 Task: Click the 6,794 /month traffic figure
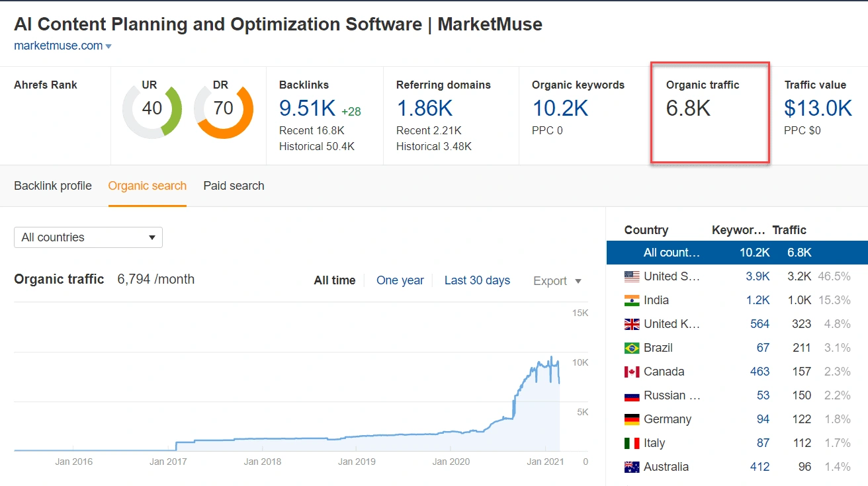coord(156,279)
